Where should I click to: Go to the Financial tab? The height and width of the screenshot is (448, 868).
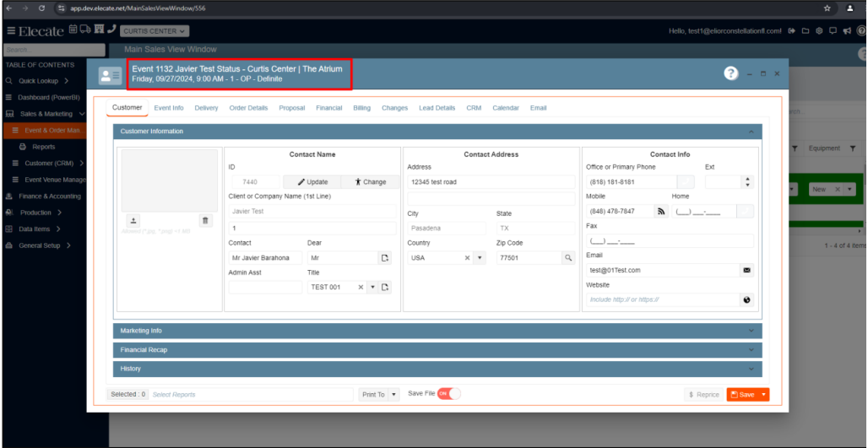pos(328,108)
